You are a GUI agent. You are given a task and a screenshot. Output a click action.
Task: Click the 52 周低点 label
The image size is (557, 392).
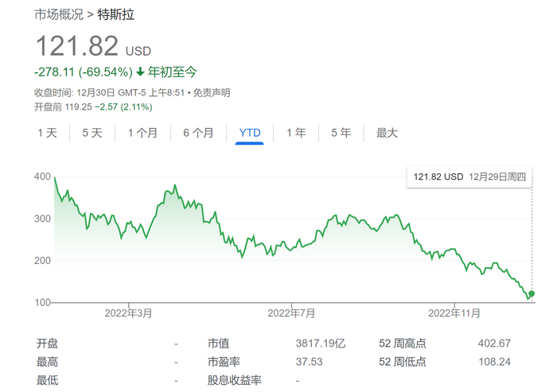[x=403, y=362]
